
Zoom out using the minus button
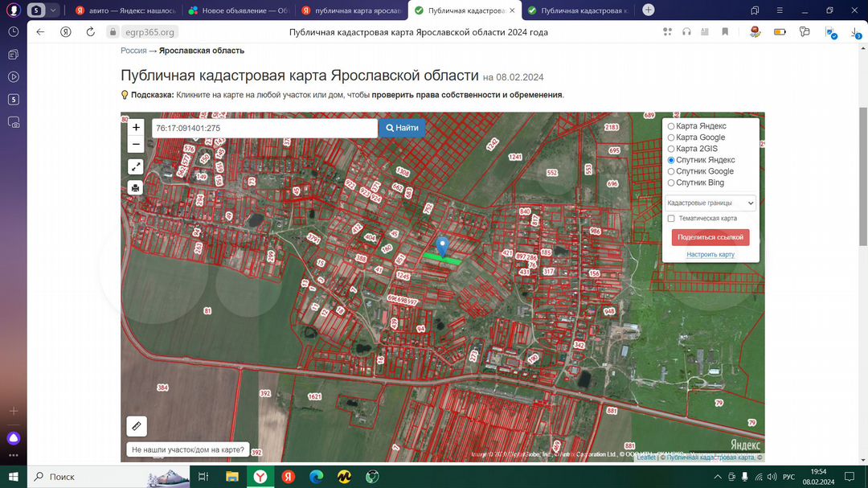coord(136,145)
